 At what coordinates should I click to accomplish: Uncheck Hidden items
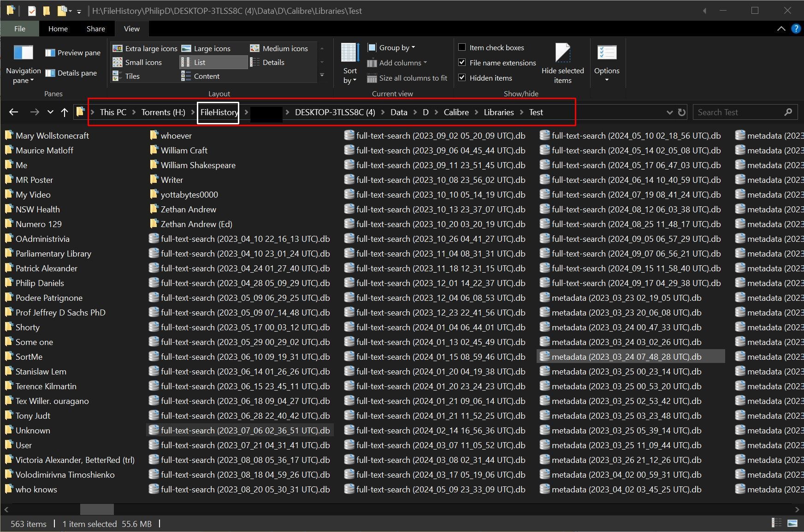[x=485, y=78]
